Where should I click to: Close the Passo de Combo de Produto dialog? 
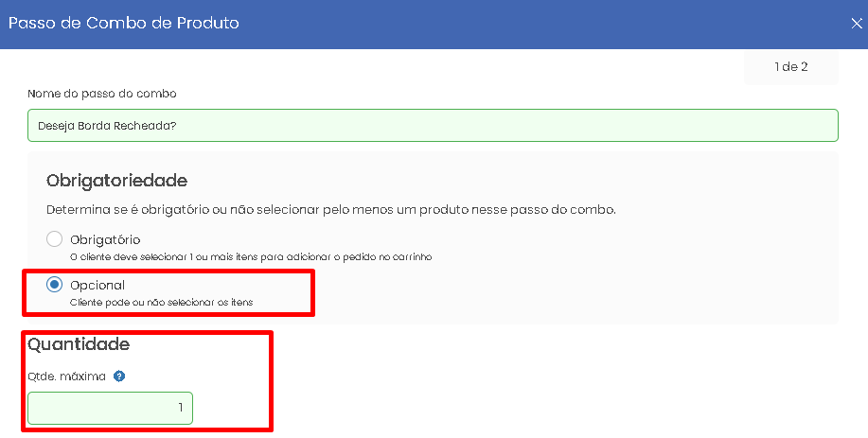click(x=857, y=24)
